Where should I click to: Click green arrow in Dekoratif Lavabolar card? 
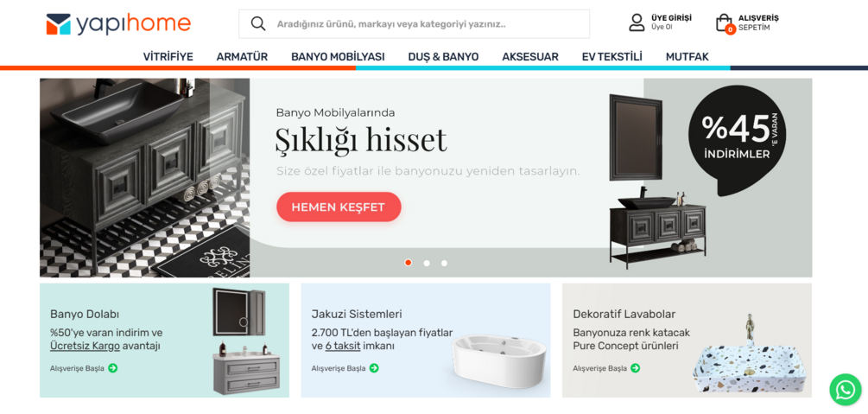(636, 368)
